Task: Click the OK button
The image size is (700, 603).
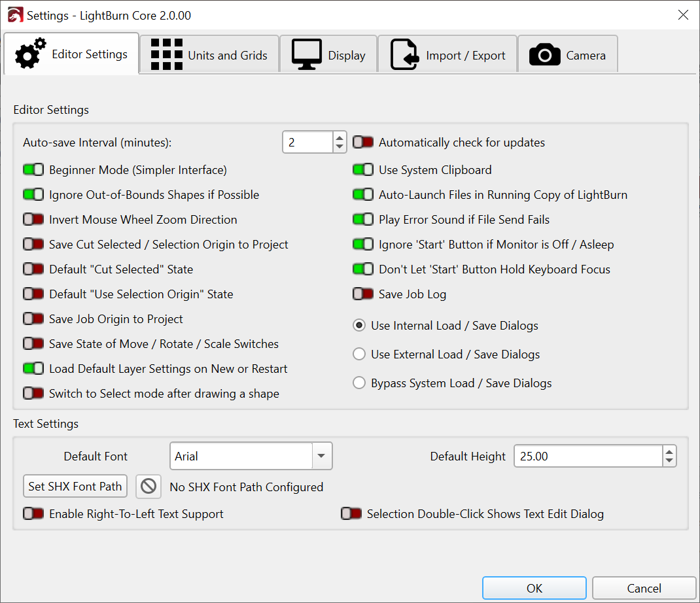Action: (534, 588)
